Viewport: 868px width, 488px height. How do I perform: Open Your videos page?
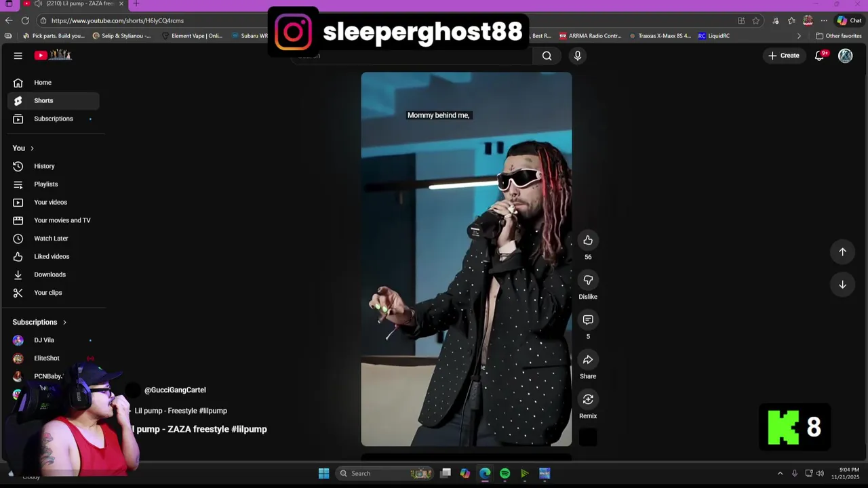click(x=54, y=202)
